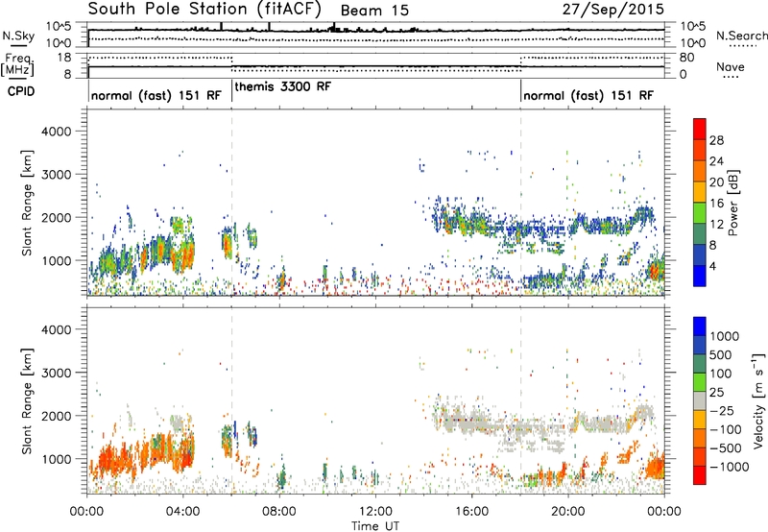Click the 18 frequency axis tick
This screenshot has width=768, height=532.
[64, 58]
